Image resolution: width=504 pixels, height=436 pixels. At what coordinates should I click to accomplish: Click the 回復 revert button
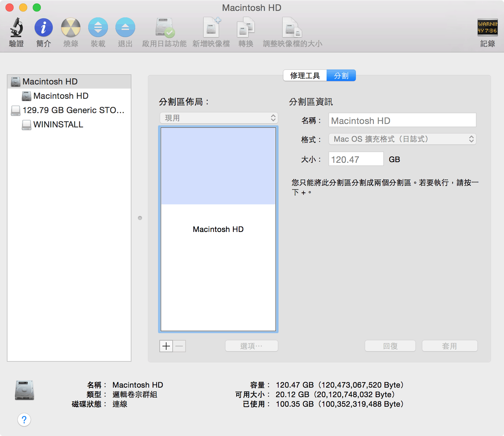(x=390, y=346)
